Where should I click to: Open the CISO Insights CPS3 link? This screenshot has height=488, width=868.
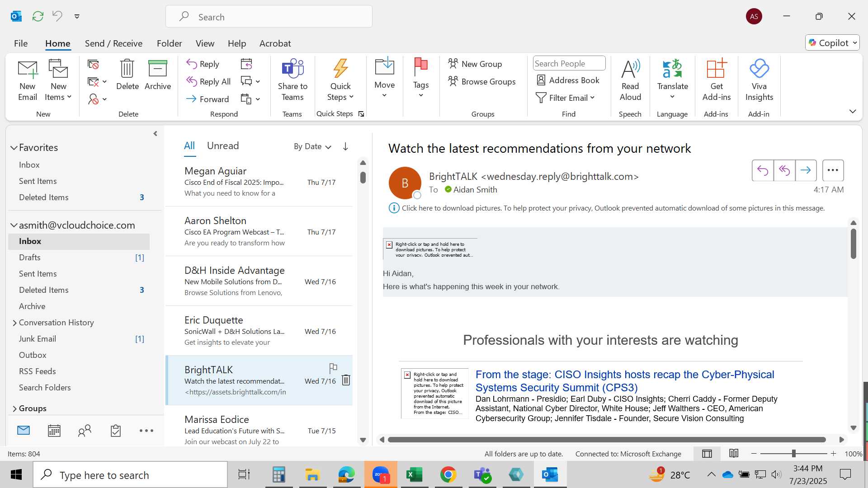[x=625, y=381]
